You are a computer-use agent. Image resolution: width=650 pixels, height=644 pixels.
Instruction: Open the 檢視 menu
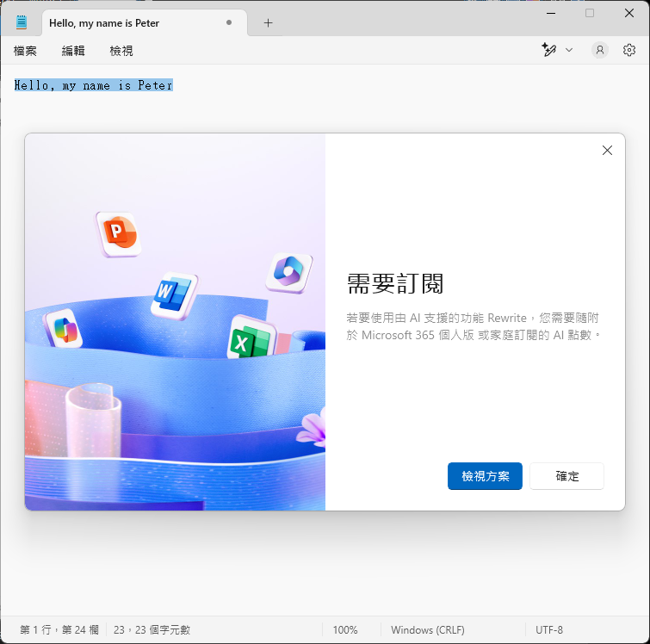pyautogui.click(x=121, y=51)
